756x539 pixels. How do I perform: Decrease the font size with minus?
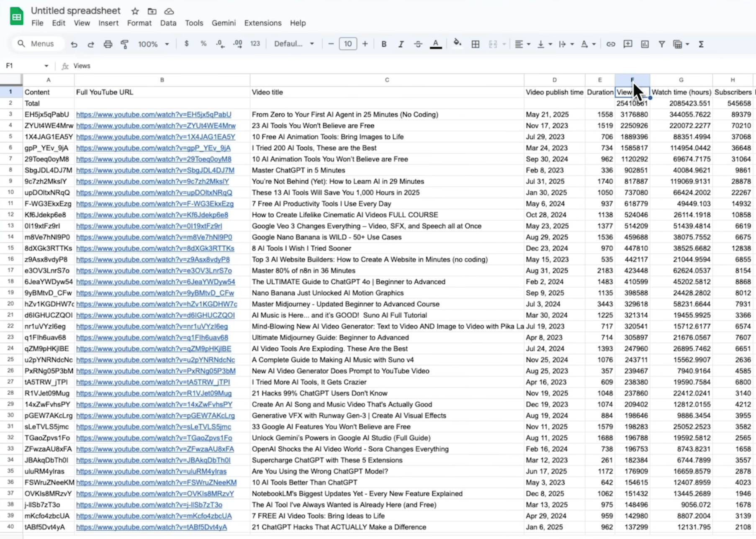[x=331, y=44]
